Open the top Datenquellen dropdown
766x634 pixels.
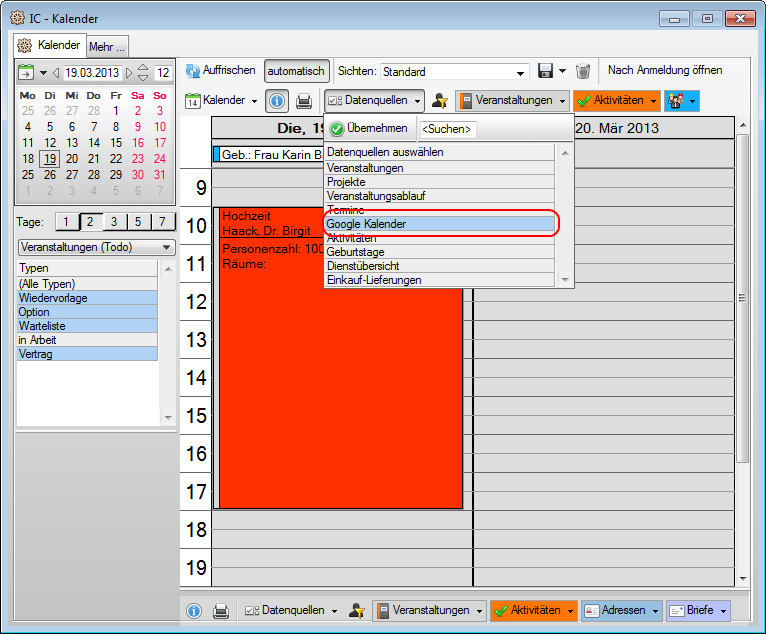pyautogui.click(x=374, y=101)
